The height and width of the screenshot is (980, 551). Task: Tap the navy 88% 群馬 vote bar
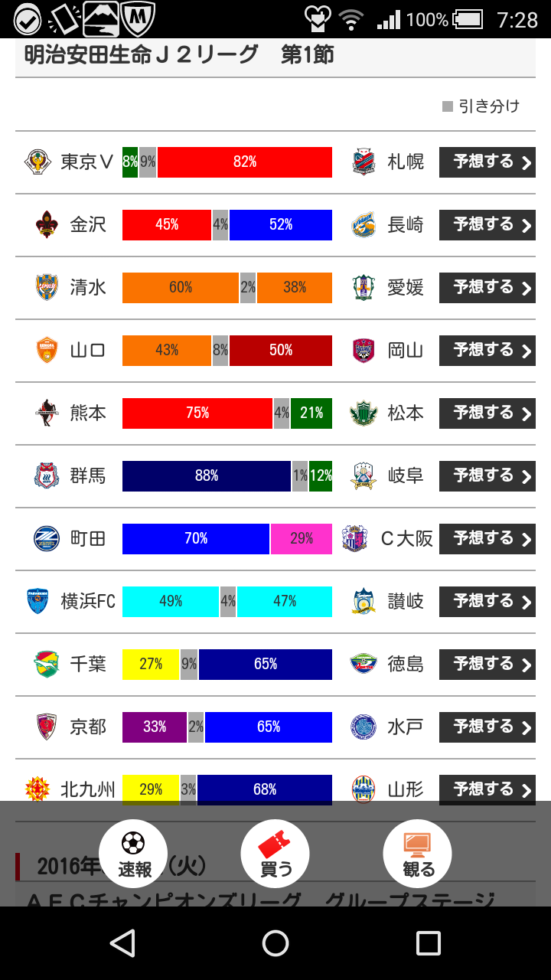[x=207, y=476]
